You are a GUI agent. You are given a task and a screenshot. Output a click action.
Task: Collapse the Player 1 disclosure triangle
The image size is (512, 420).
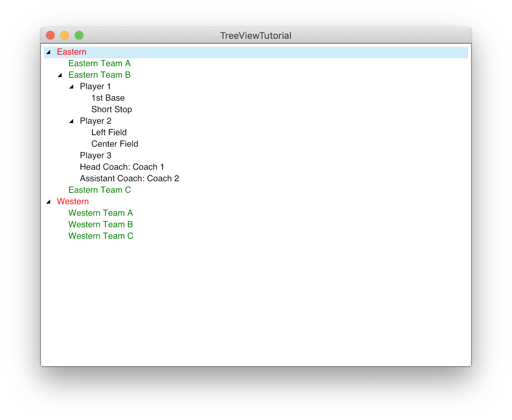coord(72,87)
